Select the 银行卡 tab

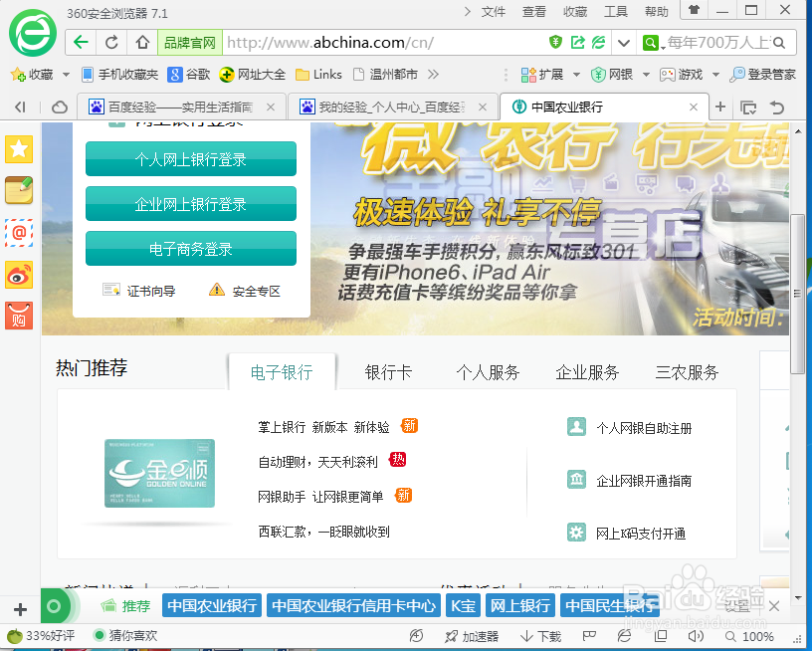[388, 372]
